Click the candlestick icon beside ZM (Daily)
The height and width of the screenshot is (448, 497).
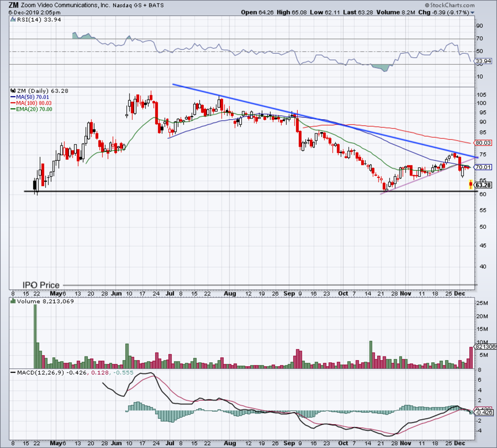(12, 90)
